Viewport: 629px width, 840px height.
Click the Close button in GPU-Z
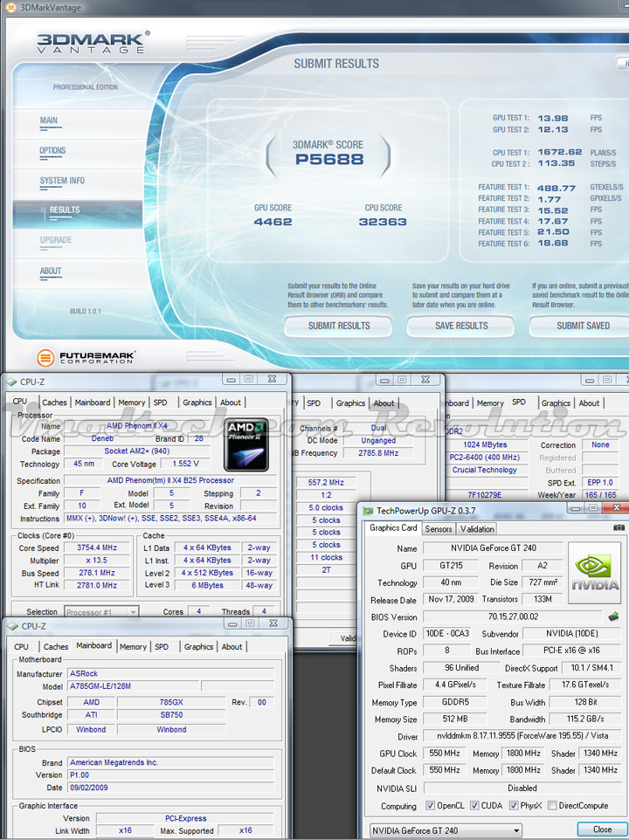(602, 830)
